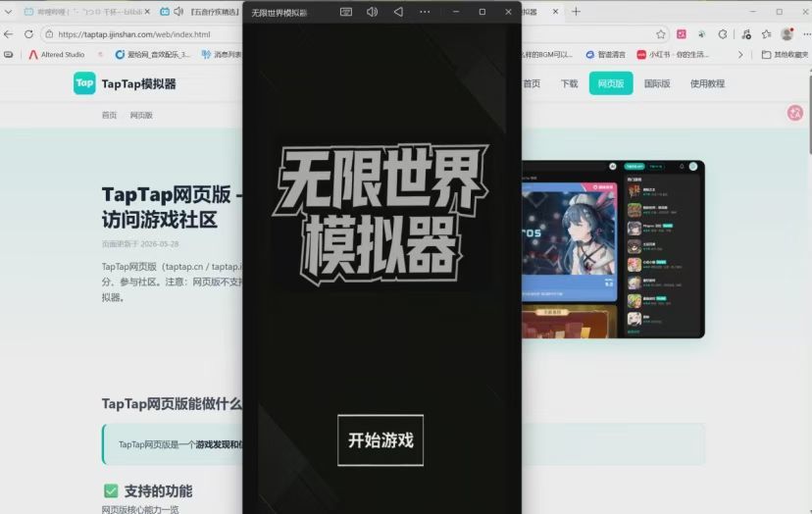The height and width of the screenshot is (514, 812).
Task: Open a new browser tab
Action: pos(576,12)
